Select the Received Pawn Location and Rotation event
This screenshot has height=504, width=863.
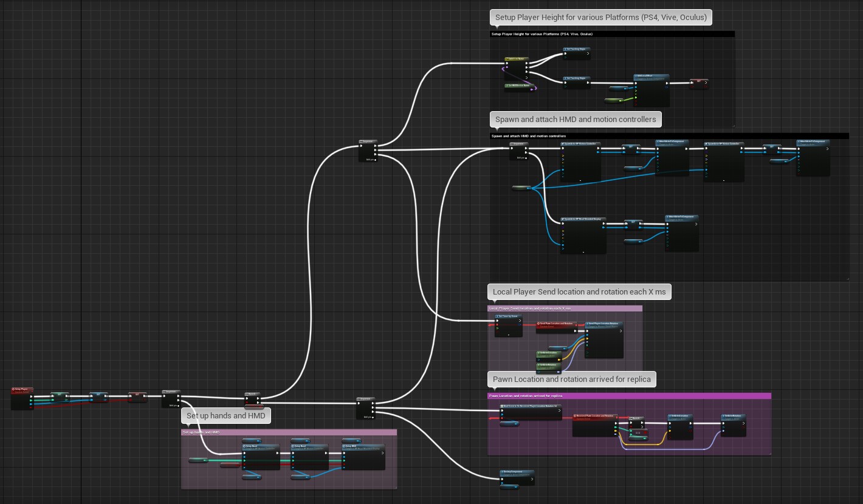(x=595, y=425)
